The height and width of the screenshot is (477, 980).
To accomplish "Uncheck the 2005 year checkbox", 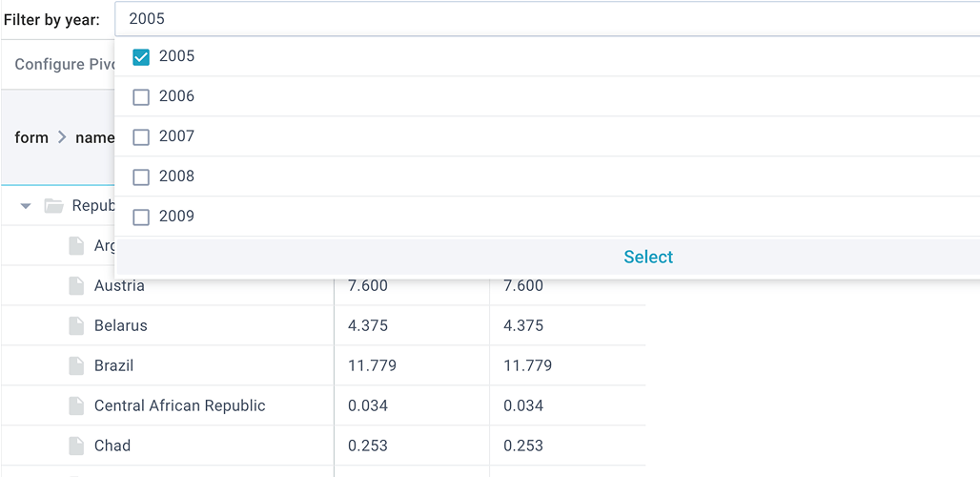I will click(x=141, y=57).
